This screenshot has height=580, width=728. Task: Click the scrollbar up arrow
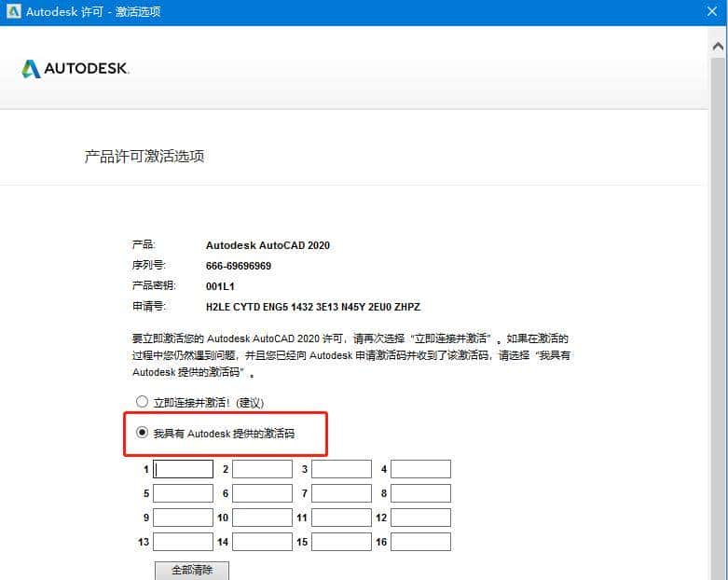[718, 46]
